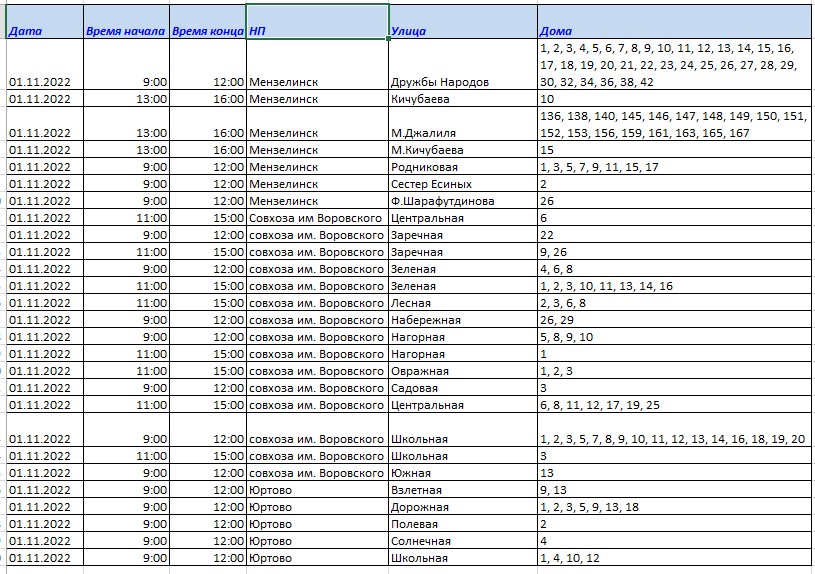815x574 pixels.
Task: Select the 'Лесная' street cell
Action: point(461,303)
